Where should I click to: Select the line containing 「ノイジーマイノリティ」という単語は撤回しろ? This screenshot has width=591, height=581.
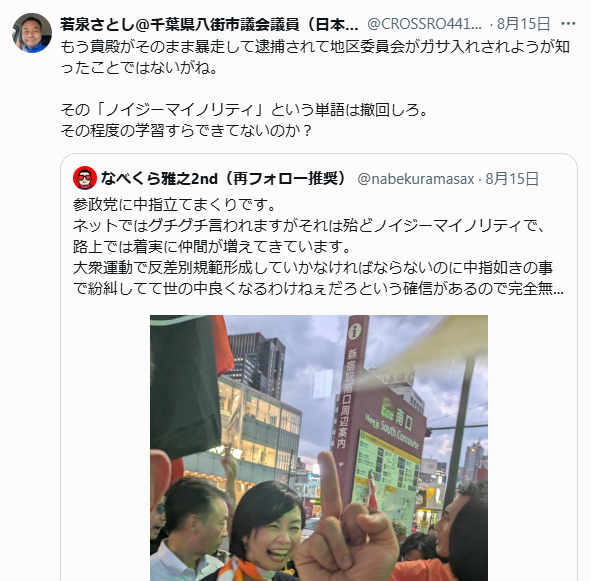coord(244,110)
